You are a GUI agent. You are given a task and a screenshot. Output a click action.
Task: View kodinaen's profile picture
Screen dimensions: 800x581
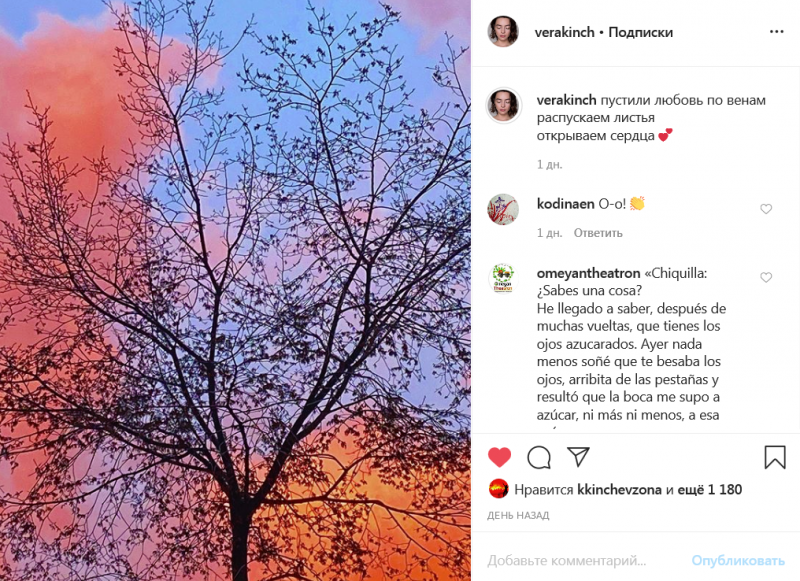coord(503,209)
